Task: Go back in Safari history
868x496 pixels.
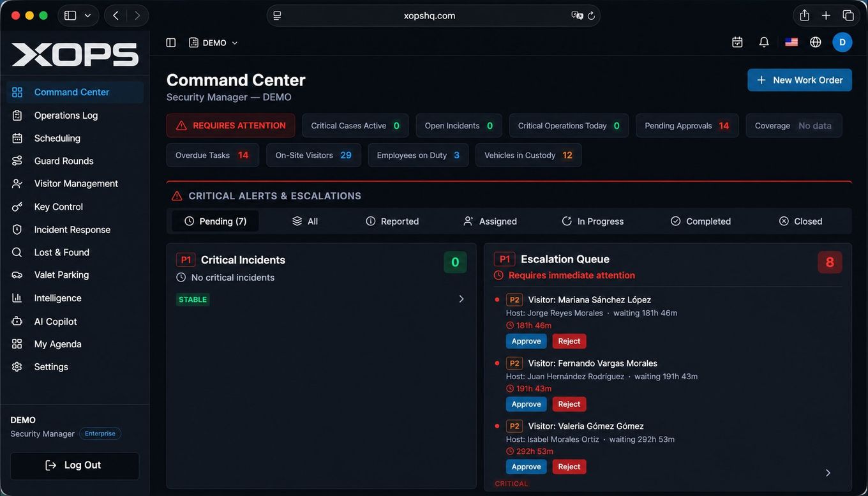Action: 116,15
